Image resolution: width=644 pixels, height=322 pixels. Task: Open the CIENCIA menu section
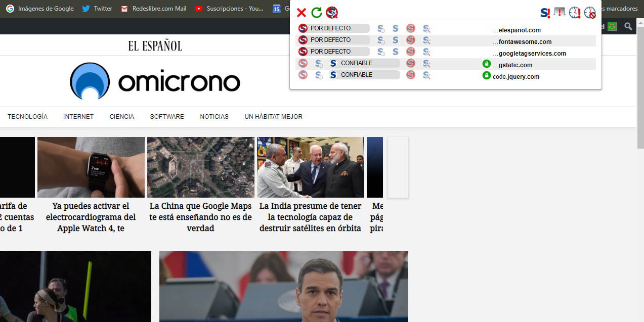122,117
